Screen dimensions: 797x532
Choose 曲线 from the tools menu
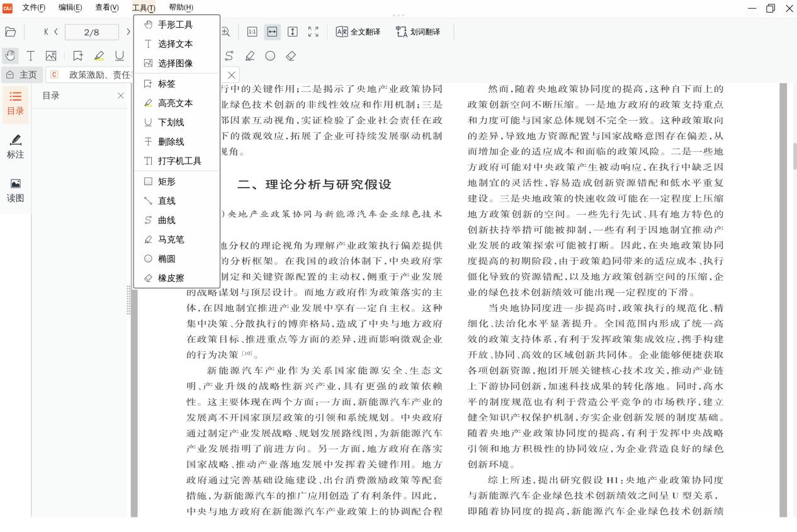click(x=177, y=220)
